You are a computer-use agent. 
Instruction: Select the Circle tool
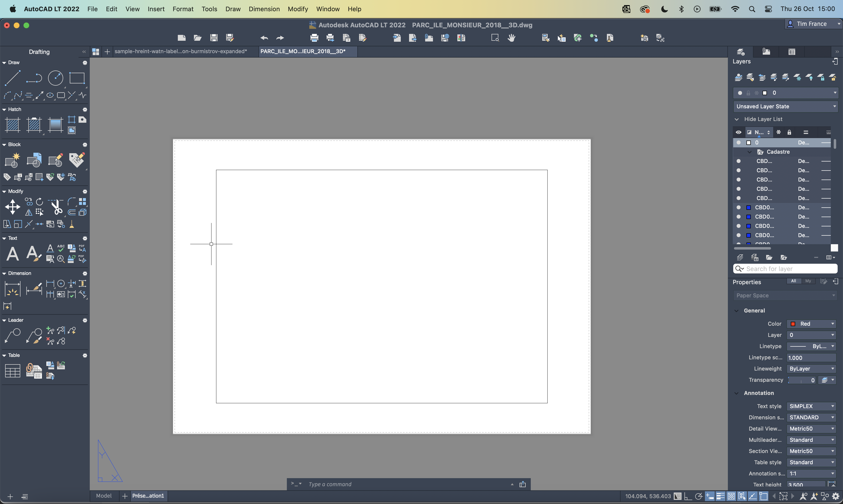tap(55, 78)
